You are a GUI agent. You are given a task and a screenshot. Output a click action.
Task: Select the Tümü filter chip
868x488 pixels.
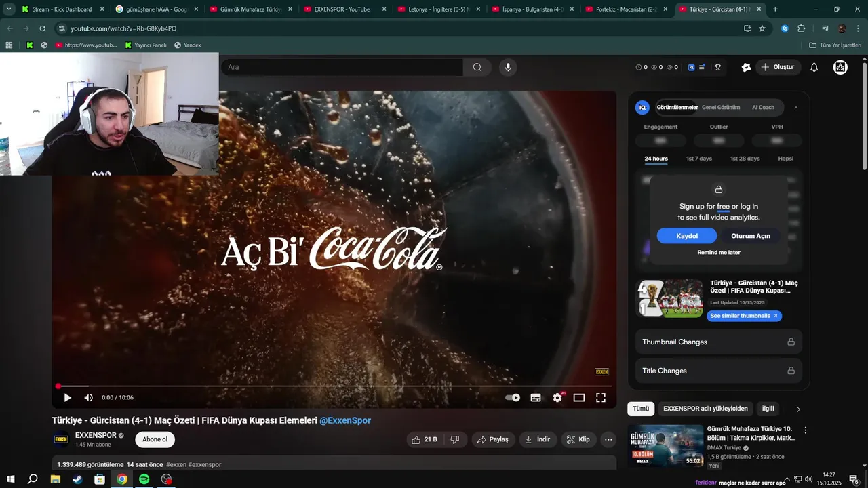point(641,409)
